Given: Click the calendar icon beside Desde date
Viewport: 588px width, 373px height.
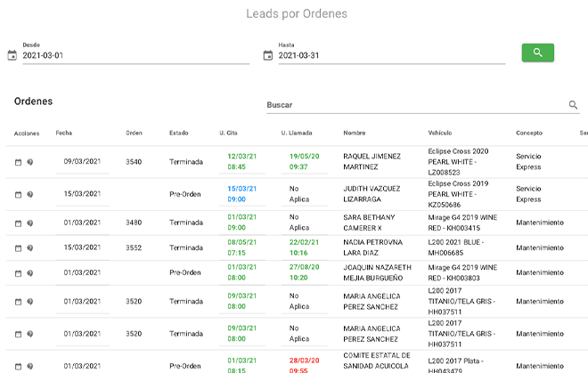Looking at the screenshot, I should pyautogui.click(x=12, y=55).
